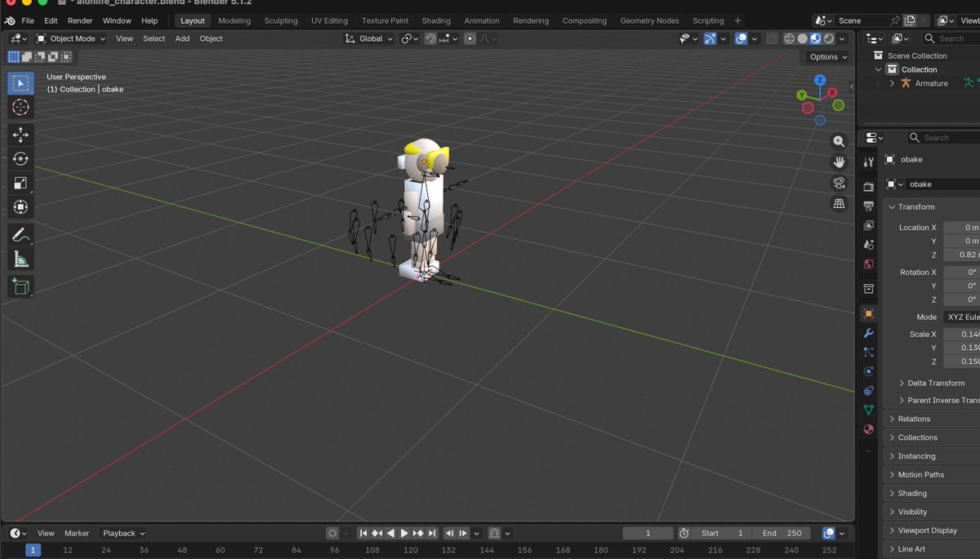Select the Add Cube tool
Image resolution: width=980 pixels, height=559 pixels.
21,286
